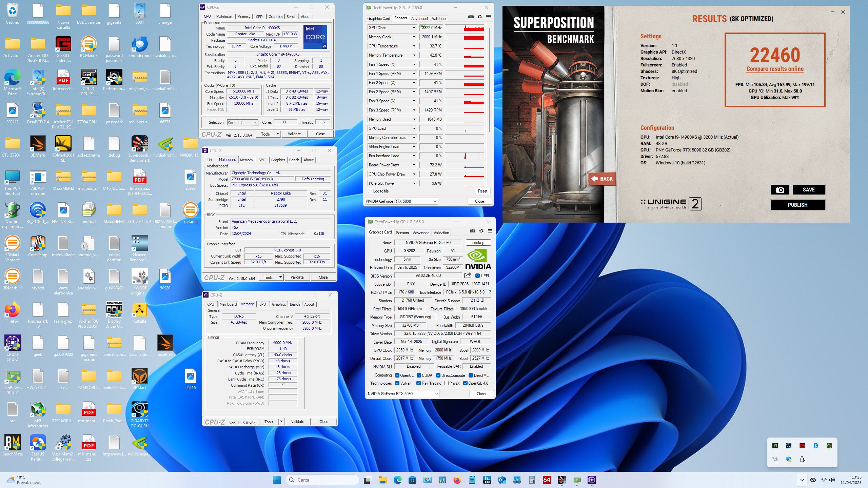Click the GPU-Z Sensors screenshot camera icon
This screenshot has height=488, width=868.
coord(471,17)
